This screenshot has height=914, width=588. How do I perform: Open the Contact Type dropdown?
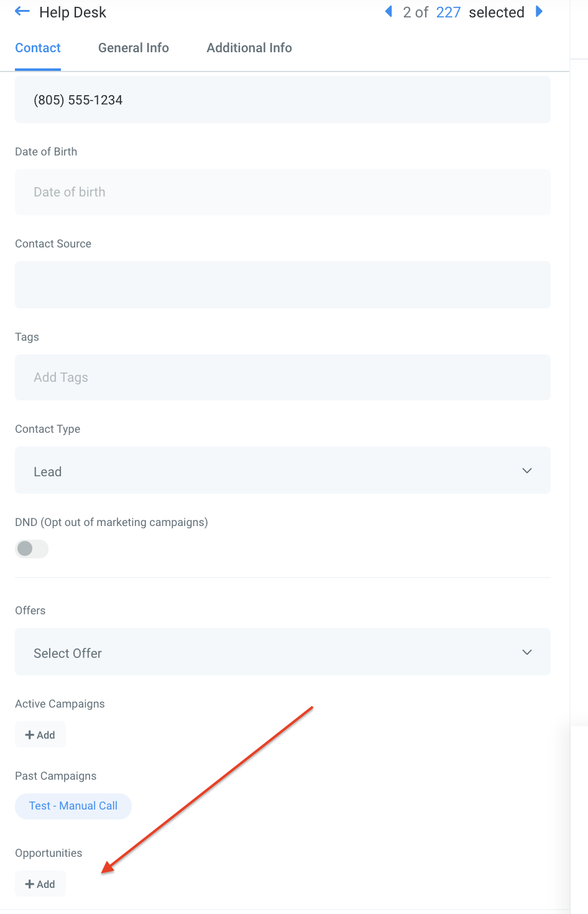pyautogui.click(x=282, y=471)
